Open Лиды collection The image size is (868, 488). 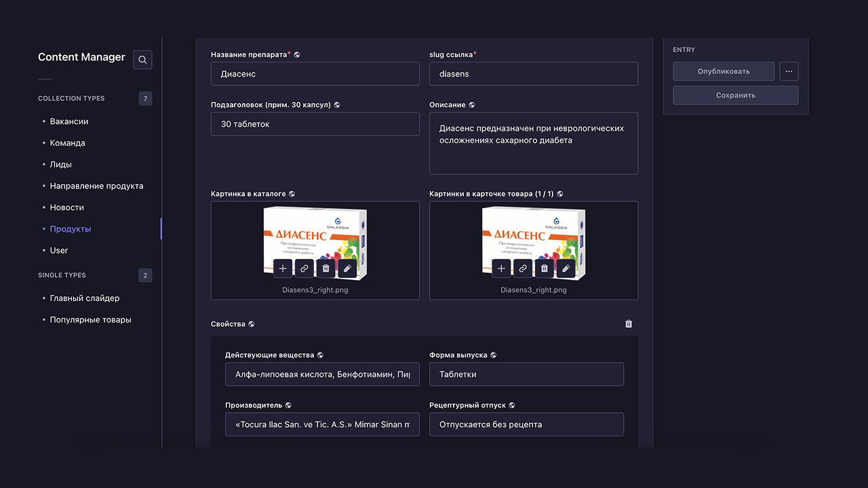61,165
